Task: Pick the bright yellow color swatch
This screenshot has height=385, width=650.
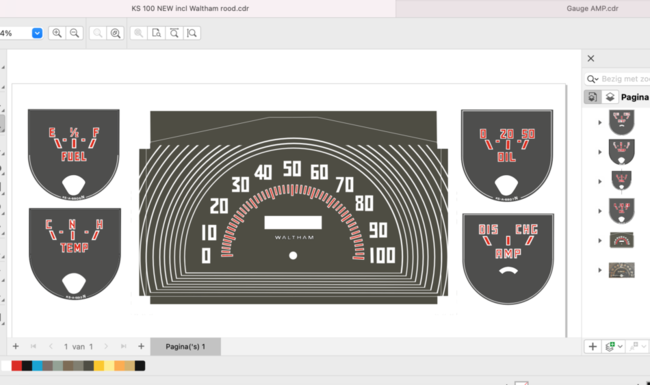Action: (99, 366)
